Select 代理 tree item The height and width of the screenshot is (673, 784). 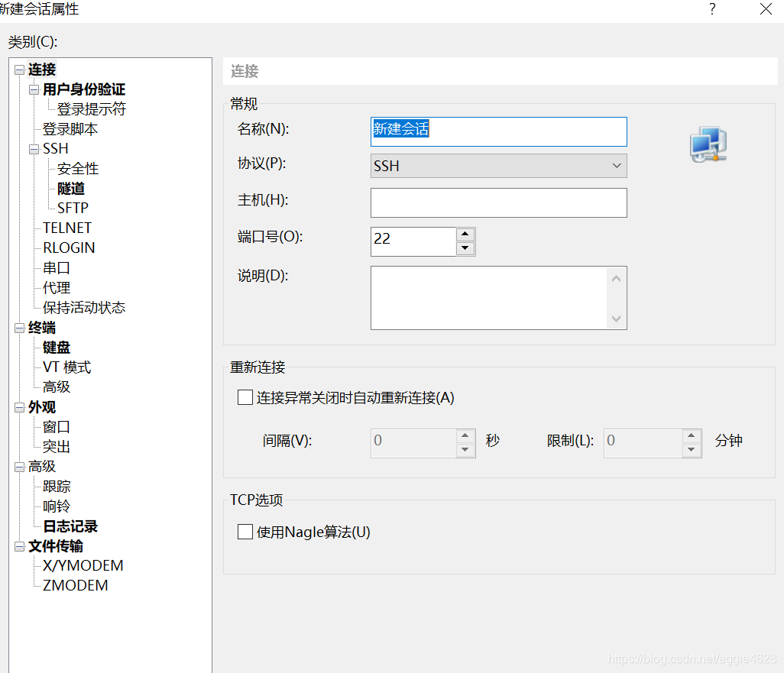[x=56, y=288]
